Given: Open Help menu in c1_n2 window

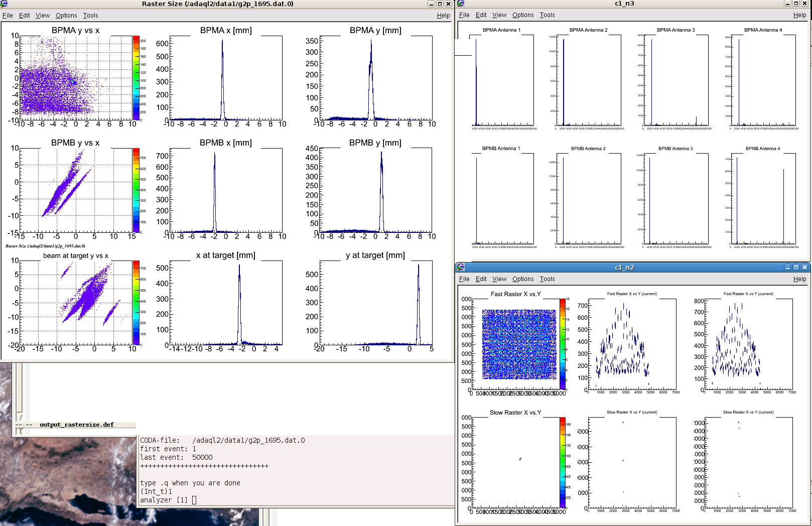Looking at the screenshot, I should tap(799, 279).
